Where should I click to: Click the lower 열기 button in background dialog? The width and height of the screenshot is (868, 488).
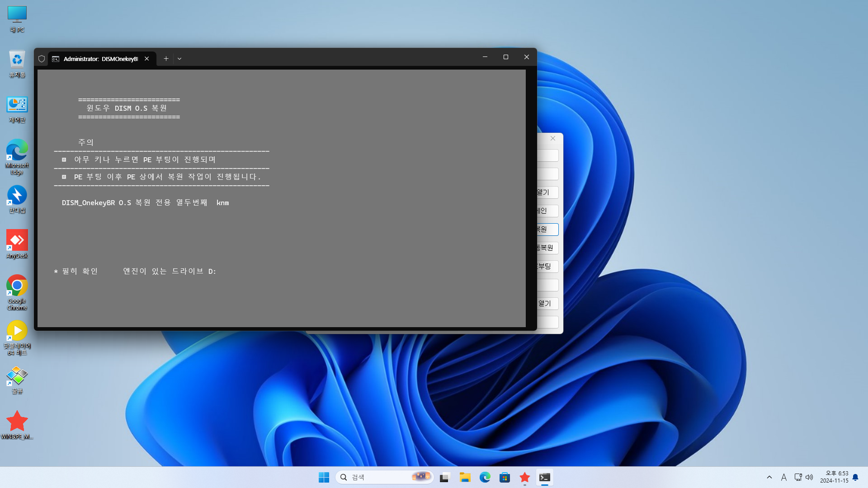point(547,304)
